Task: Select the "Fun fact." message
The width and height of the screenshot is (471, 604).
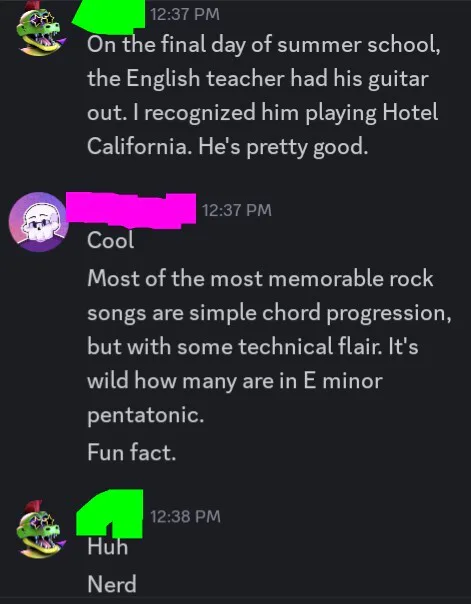Action: coord(132,452)
